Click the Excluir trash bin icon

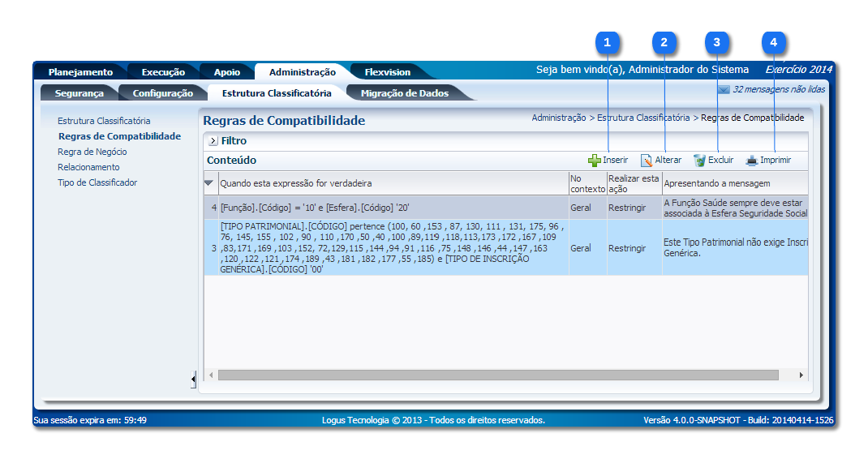pyautogui.click(x=699, y=161)
